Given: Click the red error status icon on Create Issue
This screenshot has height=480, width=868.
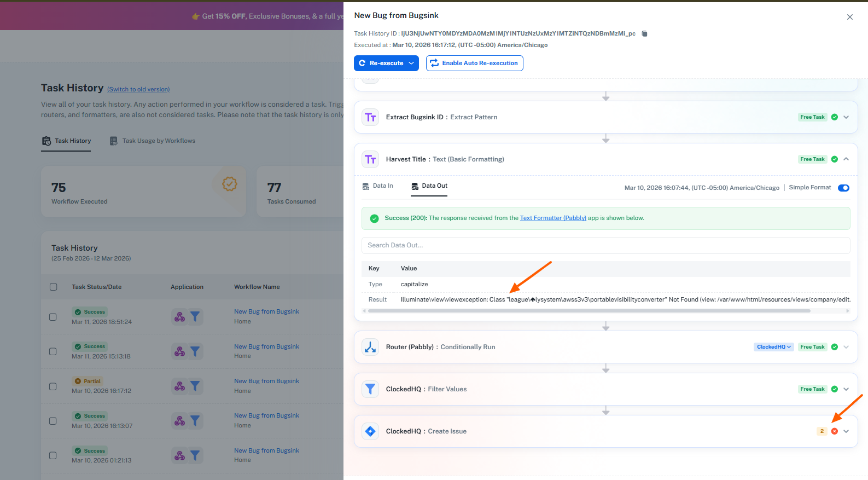Looking at the screenshot, I should [834, 431].
